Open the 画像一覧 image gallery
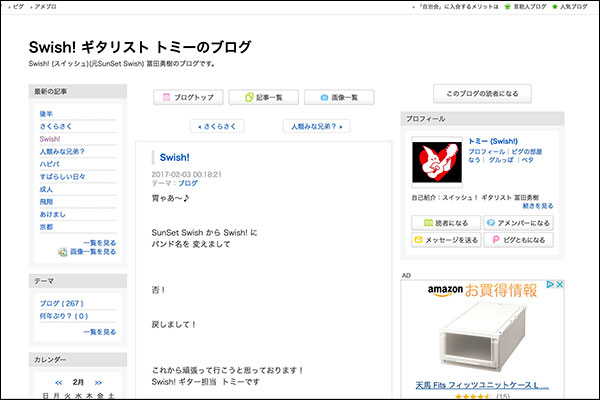 (339, 97)
